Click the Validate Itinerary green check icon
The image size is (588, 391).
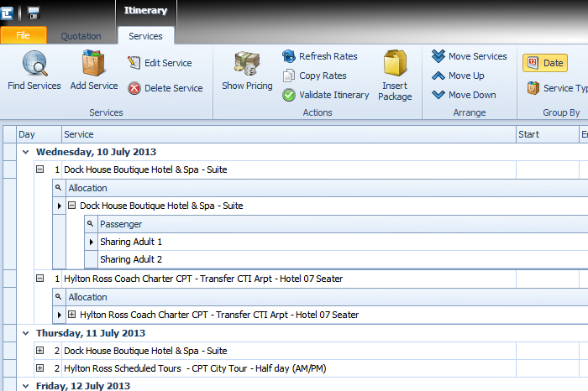point(289,95)
